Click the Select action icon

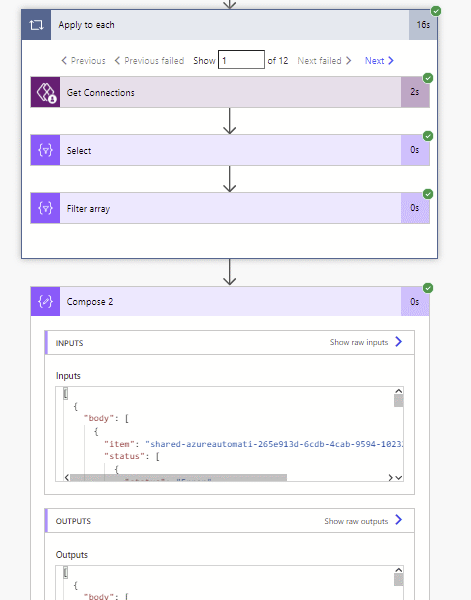coord(46,150)
